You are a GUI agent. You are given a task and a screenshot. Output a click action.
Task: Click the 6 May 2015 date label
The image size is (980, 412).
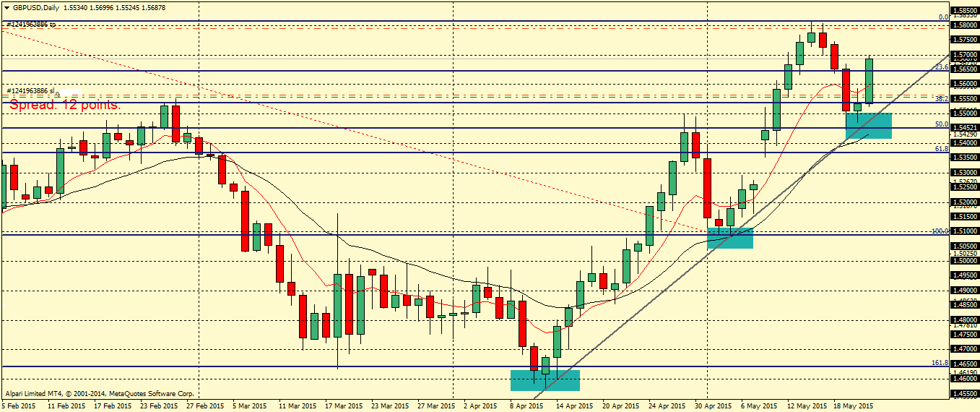[760, 406]
